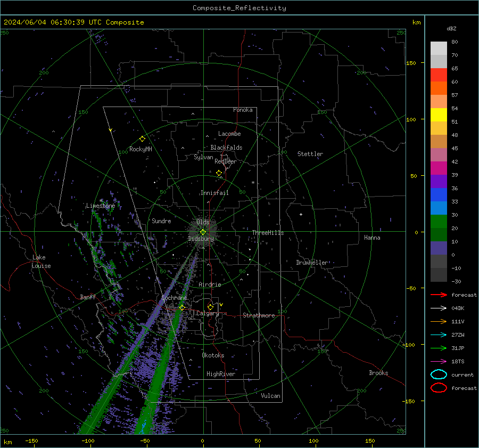Click the asterisk marker above Limestone
The width and height of the screenshot is (479, 448).
[101, 201]
